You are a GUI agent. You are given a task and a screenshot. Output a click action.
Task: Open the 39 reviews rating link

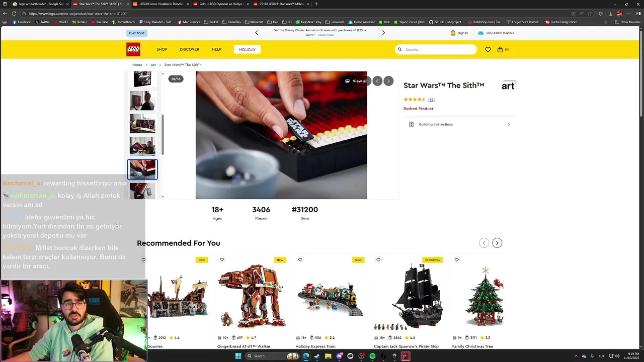click(431, 100)
